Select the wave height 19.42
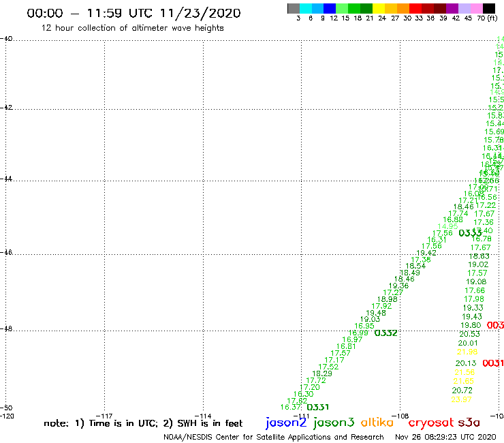 pyautogui.click(x=426, y=253)
